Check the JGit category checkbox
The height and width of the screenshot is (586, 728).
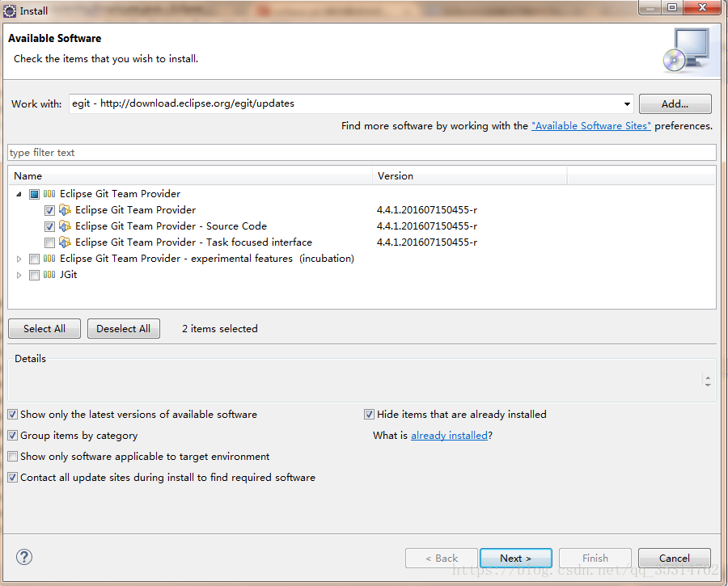[34, 275]
